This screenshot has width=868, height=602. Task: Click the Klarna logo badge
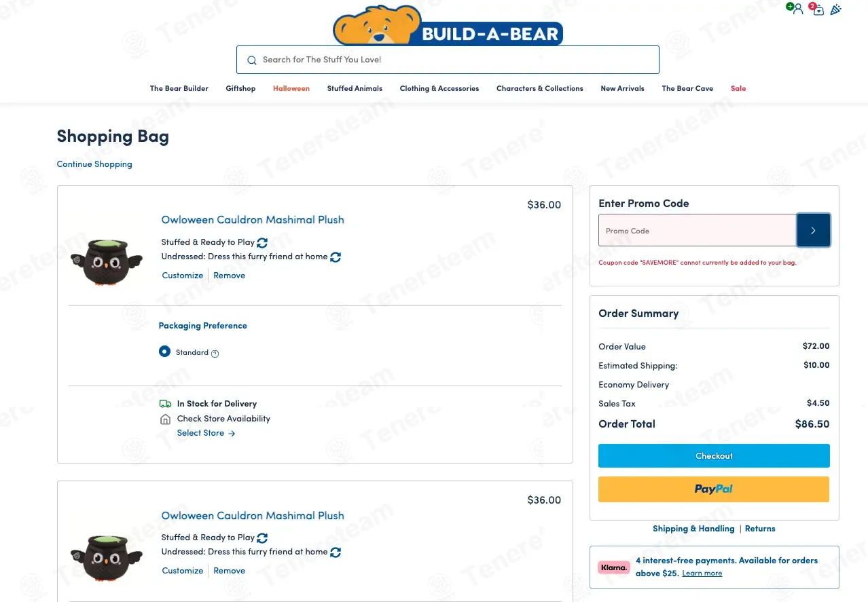614,567
